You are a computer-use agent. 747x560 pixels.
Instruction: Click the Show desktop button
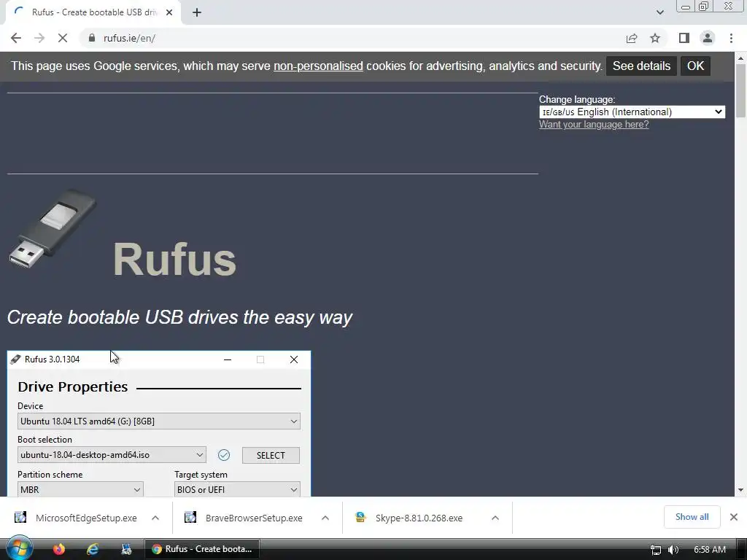(743, 549)
